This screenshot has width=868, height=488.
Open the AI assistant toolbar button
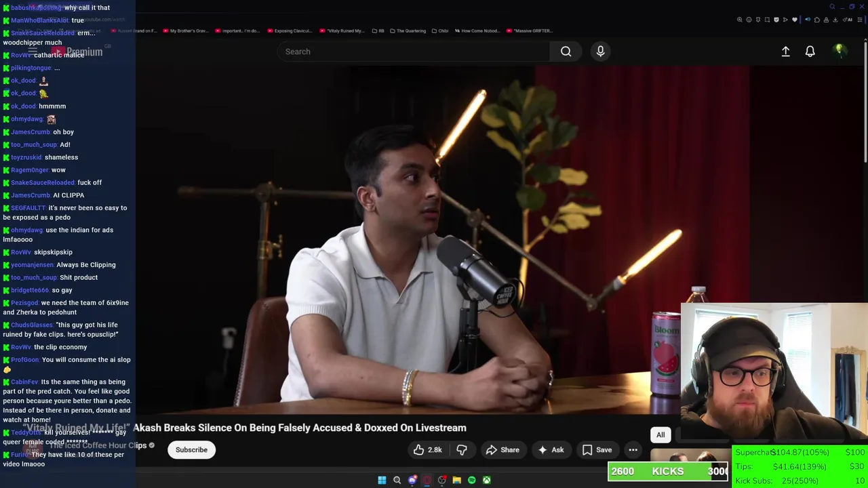coord(848,20)
